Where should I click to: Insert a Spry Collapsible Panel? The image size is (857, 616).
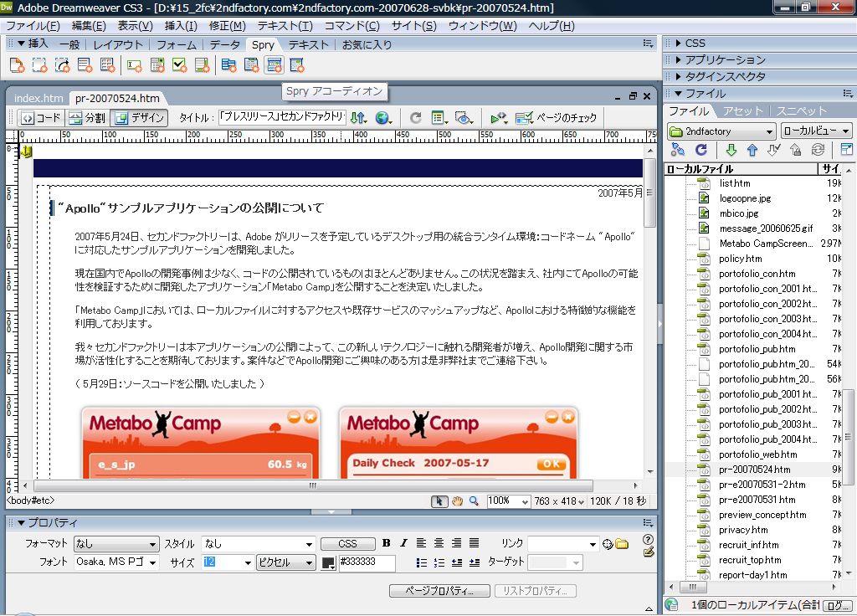297,65
